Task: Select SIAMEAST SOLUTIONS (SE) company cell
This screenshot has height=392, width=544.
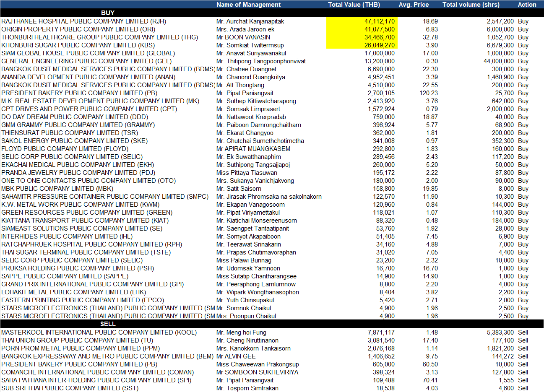Action: pos(82,228)
